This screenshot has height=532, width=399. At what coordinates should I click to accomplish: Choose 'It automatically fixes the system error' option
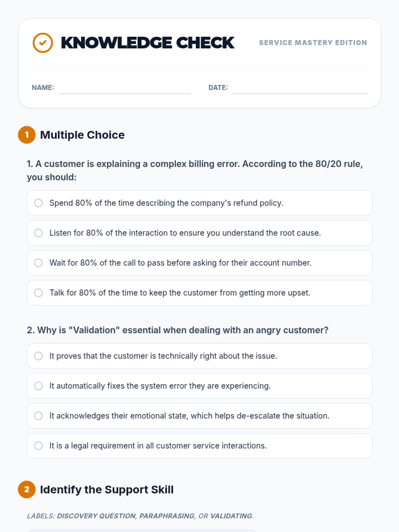point(39,386)
